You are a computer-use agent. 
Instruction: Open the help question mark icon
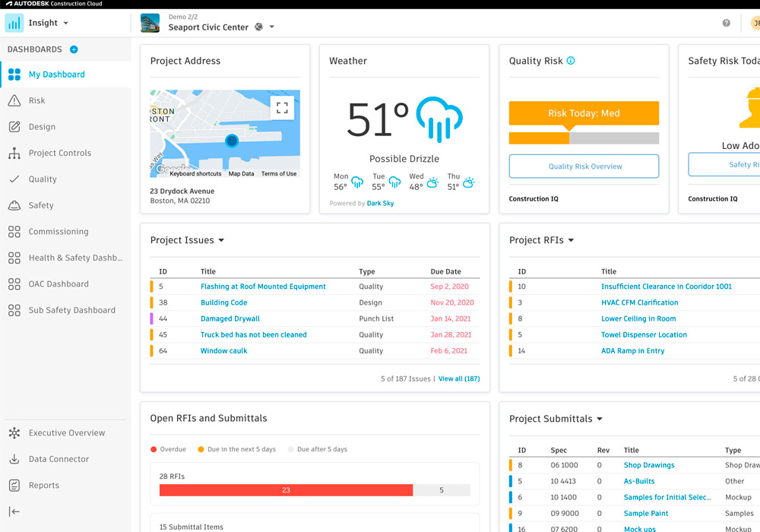click(x=726, y=24)
